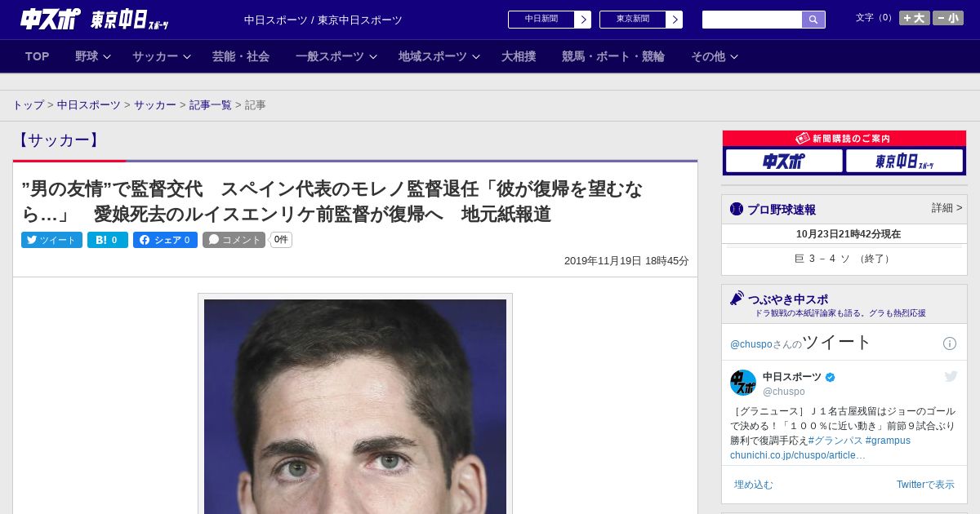Open the 大相撲 menu item

519,56
